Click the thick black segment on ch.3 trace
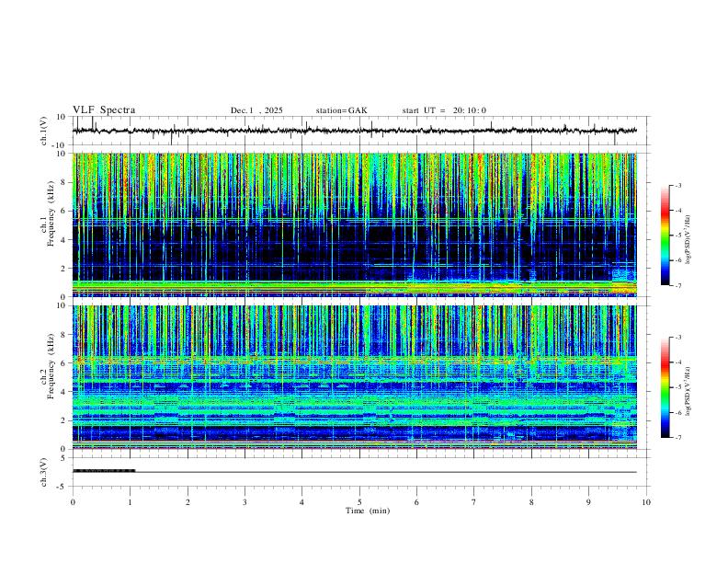The height and width of the screenshot is (563, 728). click(104, 471)
